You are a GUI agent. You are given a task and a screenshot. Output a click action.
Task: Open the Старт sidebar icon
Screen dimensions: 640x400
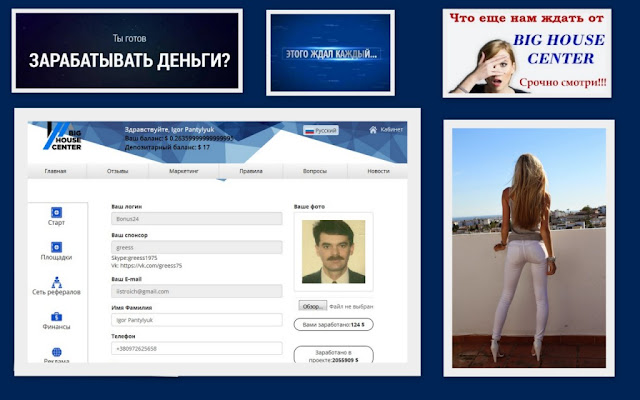pos(56,212)
